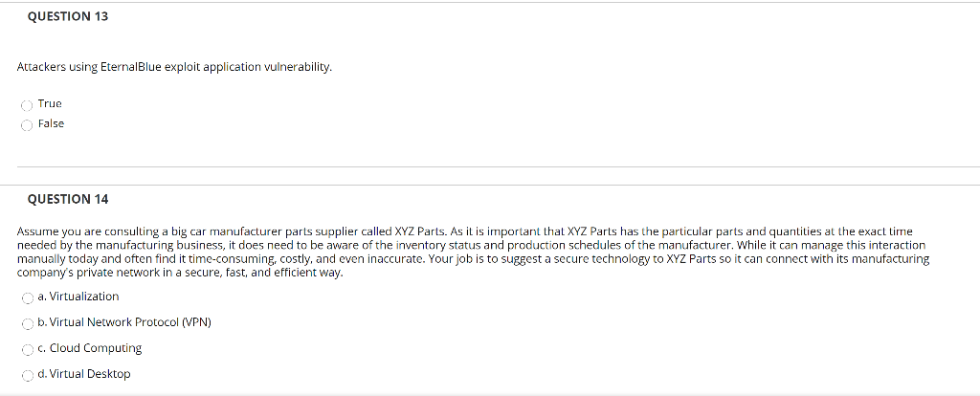Click the QUESTION 13 heading
Image resolution: width=980 pixels, height=396 pixels.
pos(68,17)
